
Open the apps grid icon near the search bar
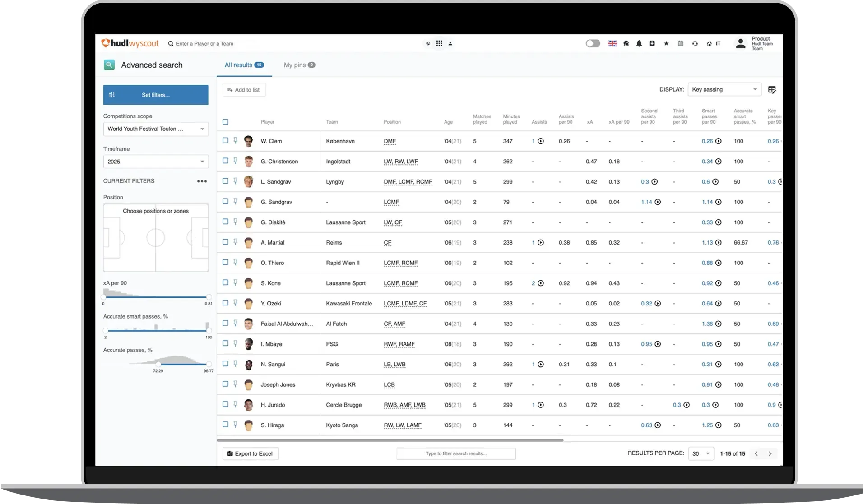click(440, 43)
